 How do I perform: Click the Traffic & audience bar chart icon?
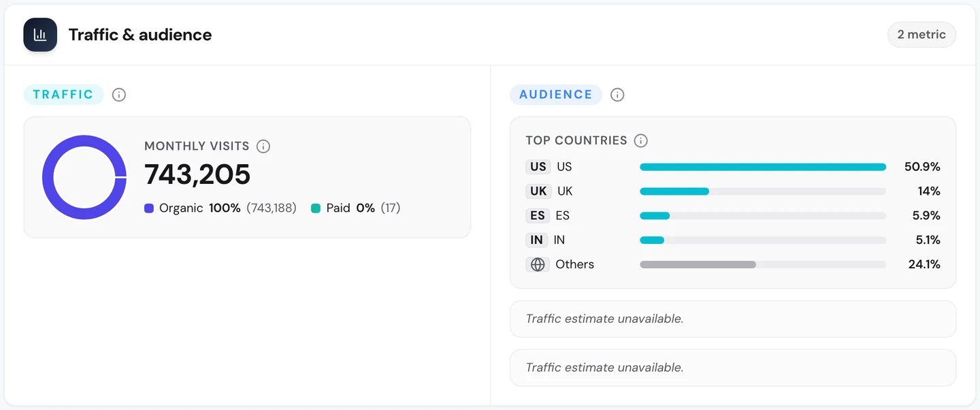click(x=40, y=35)
